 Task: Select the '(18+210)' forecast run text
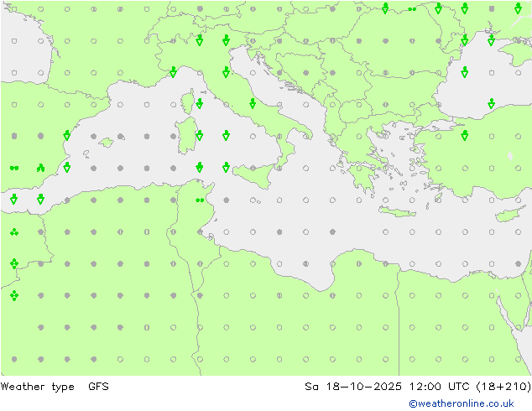pyautogui.click(x=503, y=386)
